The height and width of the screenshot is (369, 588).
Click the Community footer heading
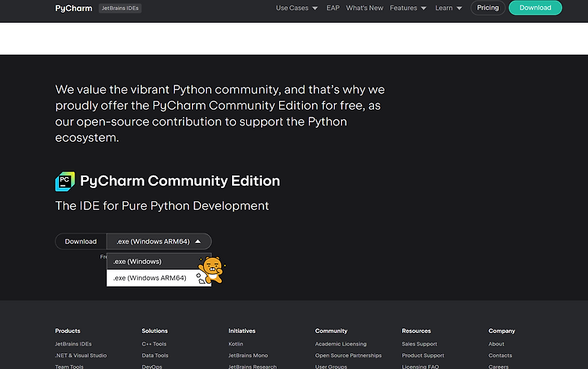click(x=331, y=331)
